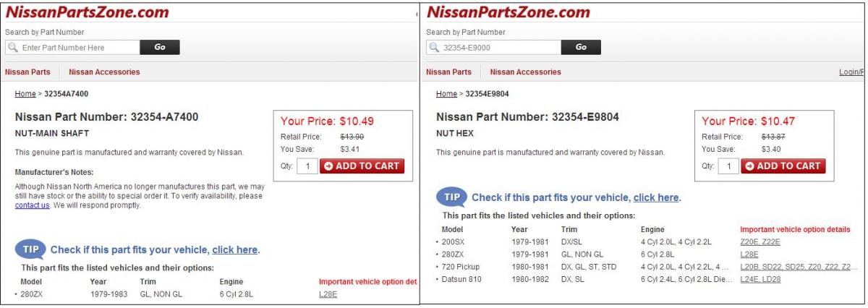Click the left NissanPartsZone.com logo
The width and height of the screenshot is (868, 308).
(88, 12)
